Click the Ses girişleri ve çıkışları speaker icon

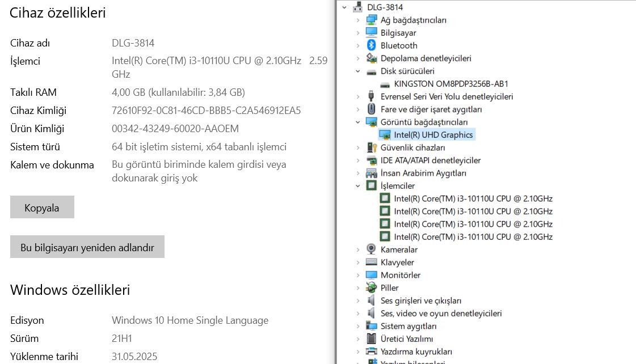[371, 300]
